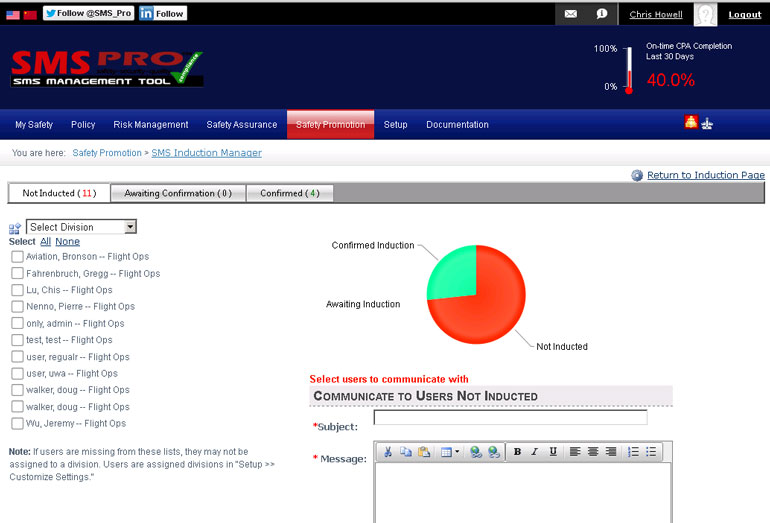Align text right in the editor
The image size is (770, 523).
click(x=611, y=452)
